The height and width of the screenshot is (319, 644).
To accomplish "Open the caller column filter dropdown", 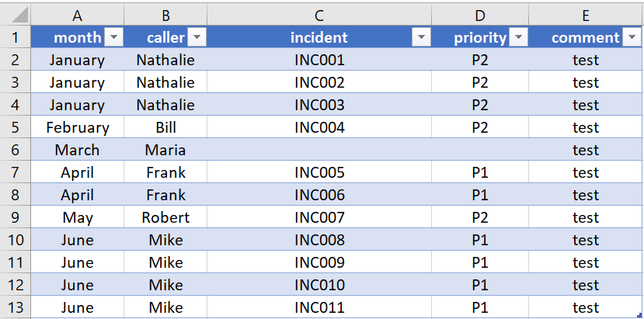I will click(197, 37).
